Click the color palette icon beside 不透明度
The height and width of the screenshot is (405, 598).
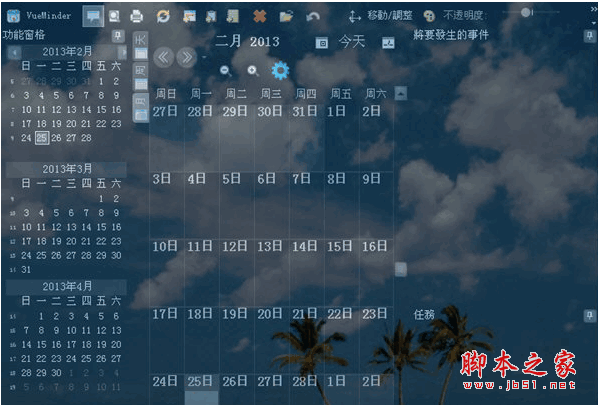(x=429, y=16)
